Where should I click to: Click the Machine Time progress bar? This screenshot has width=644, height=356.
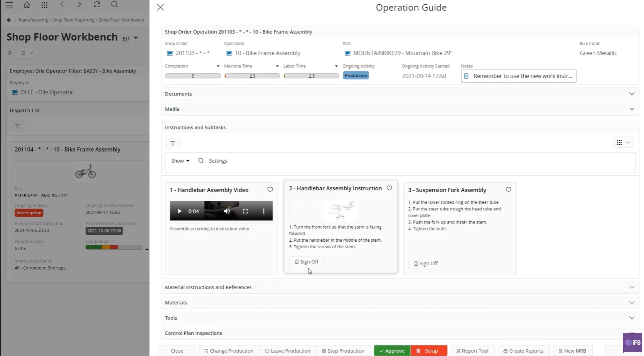click(252, 76)
